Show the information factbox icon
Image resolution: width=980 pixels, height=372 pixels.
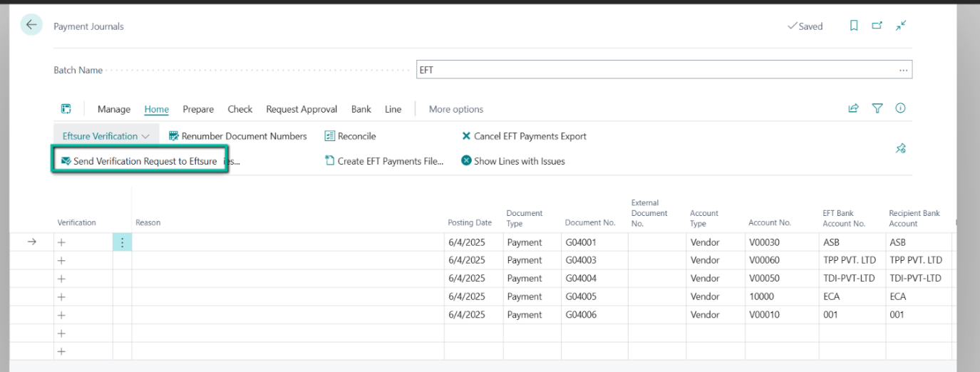(x=900, y=108)
